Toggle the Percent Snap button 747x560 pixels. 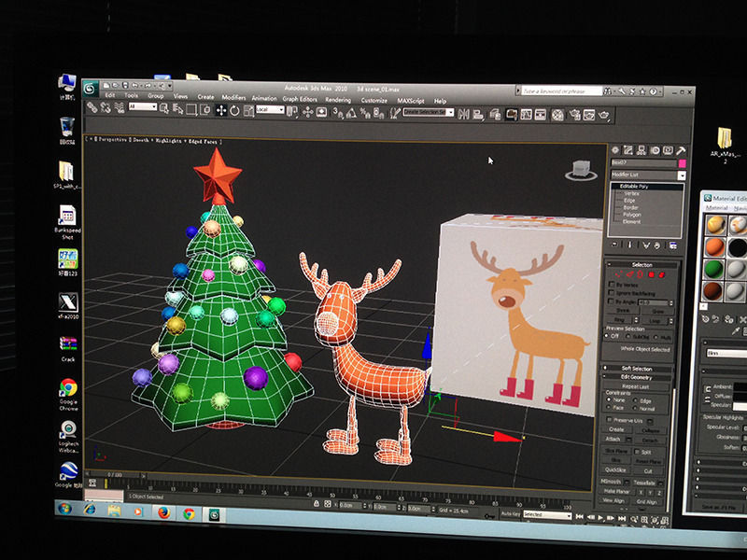(x=365, y=113)
